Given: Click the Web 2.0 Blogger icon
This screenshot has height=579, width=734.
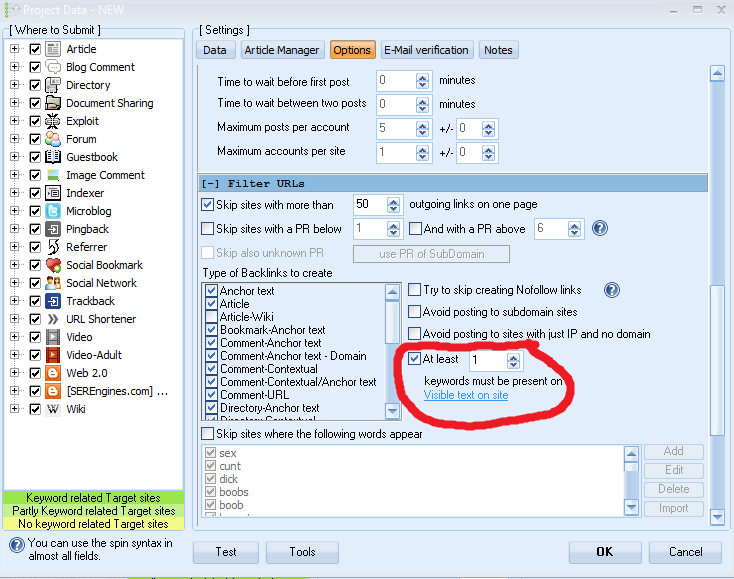Looking at the screenshot, I should tap(54, 373).
